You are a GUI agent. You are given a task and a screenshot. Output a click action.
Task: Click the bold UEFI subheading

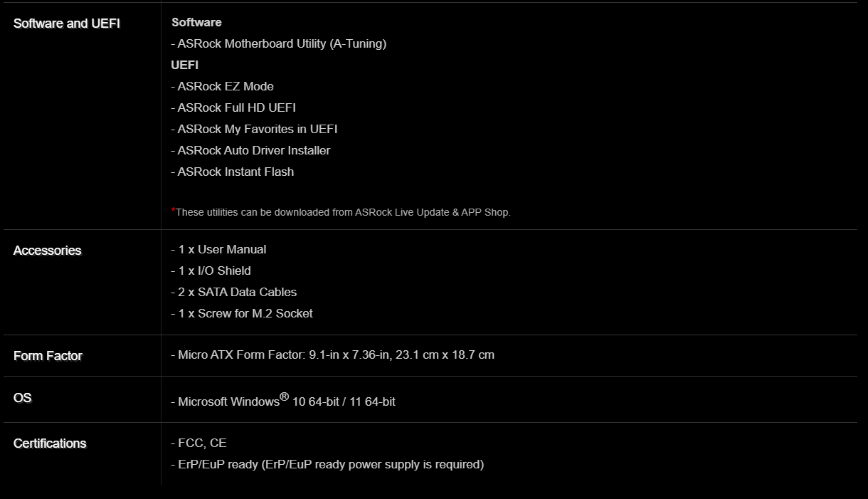[185, 65]
